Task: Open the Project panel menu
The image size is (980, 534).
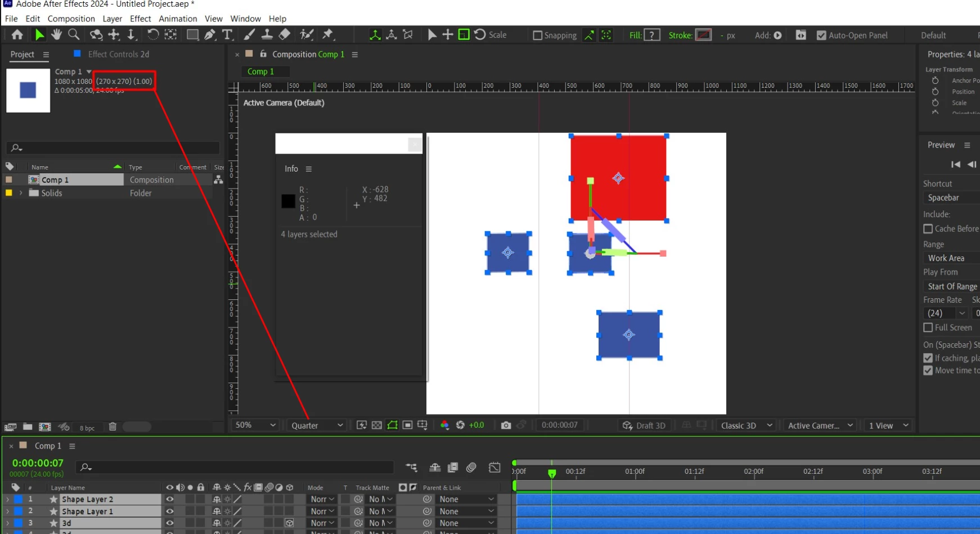Action: [x=46, y=55]
